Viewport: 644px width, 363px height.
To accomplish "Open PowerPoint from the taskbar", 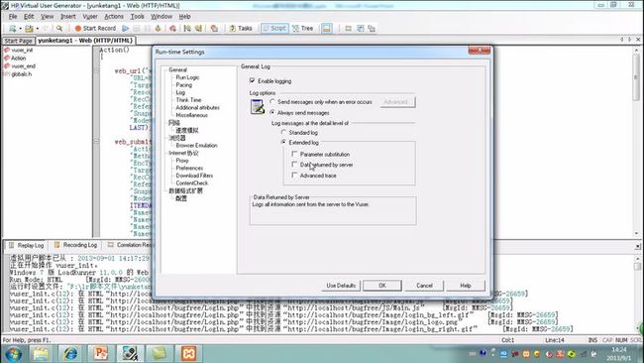I will pos(101,354).
